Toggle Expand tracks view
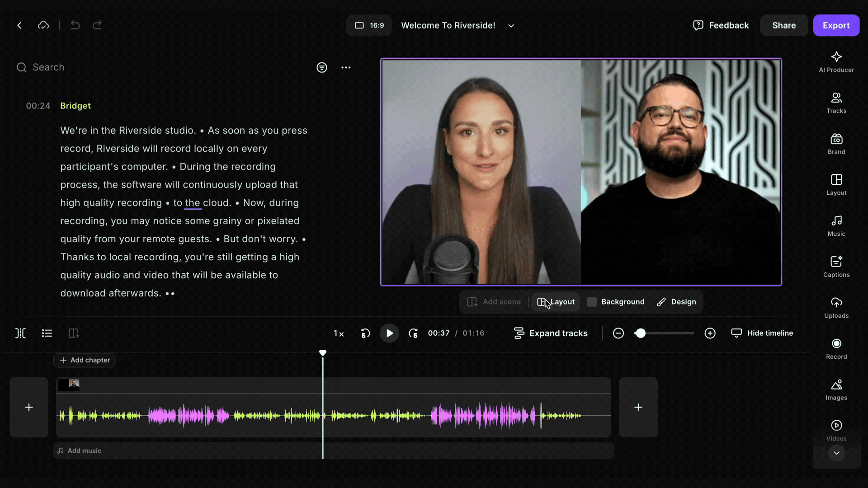Screen dimensions: 868x488 tap(551, 333)
